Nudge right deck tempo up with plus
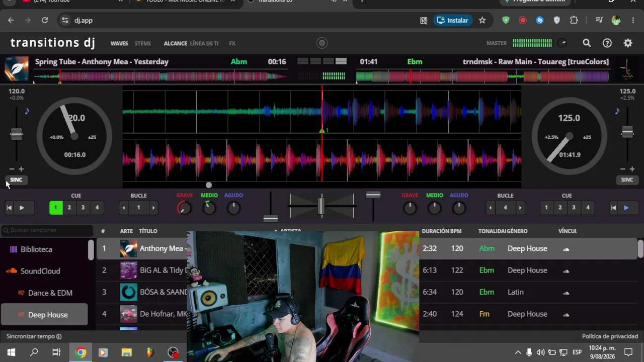This screenshot has height=362, width=644. (632, 169)
